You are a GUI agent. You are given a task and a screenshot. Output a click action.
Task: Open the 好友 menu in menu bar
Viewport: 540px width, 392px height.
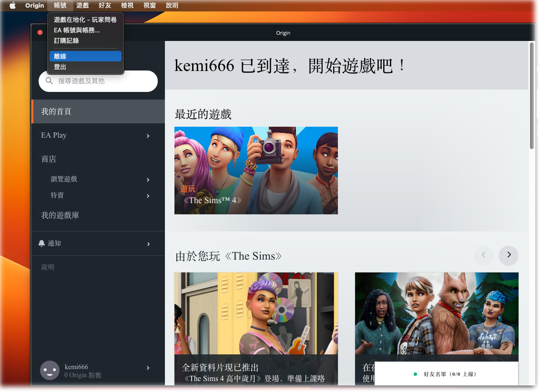click(x=105, y=6)
